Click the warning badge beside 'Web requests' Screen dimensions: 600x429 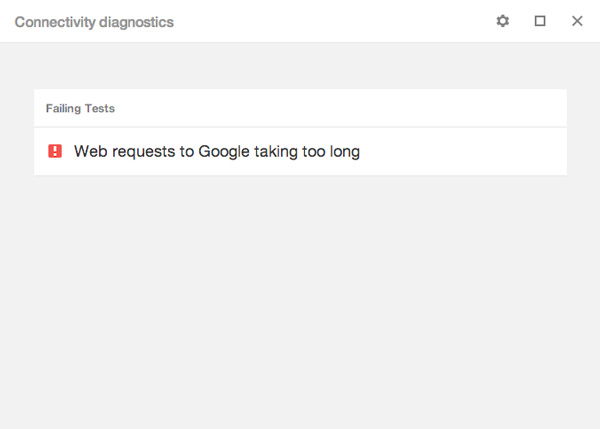[x=55, y=151]
